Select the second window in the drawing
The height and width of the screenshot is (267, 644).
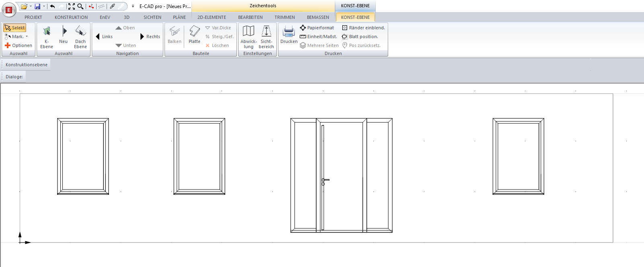(x=199, y=156)
